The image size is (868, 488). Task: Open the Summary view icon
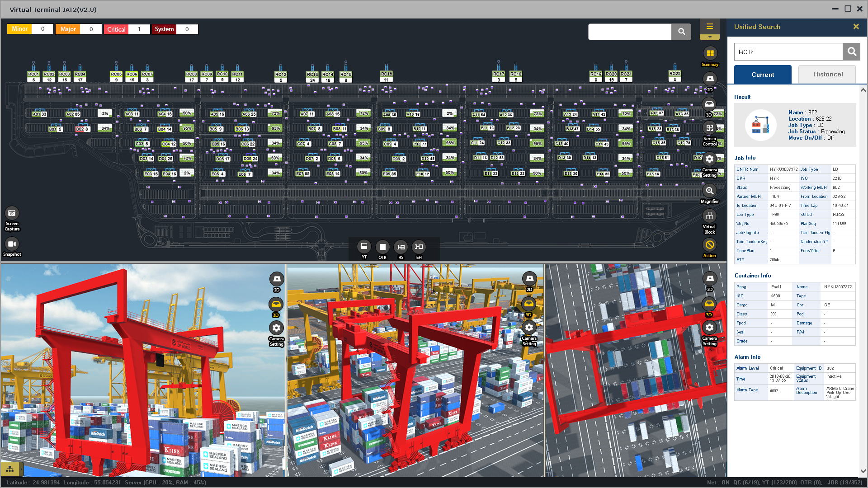(710, 54)
